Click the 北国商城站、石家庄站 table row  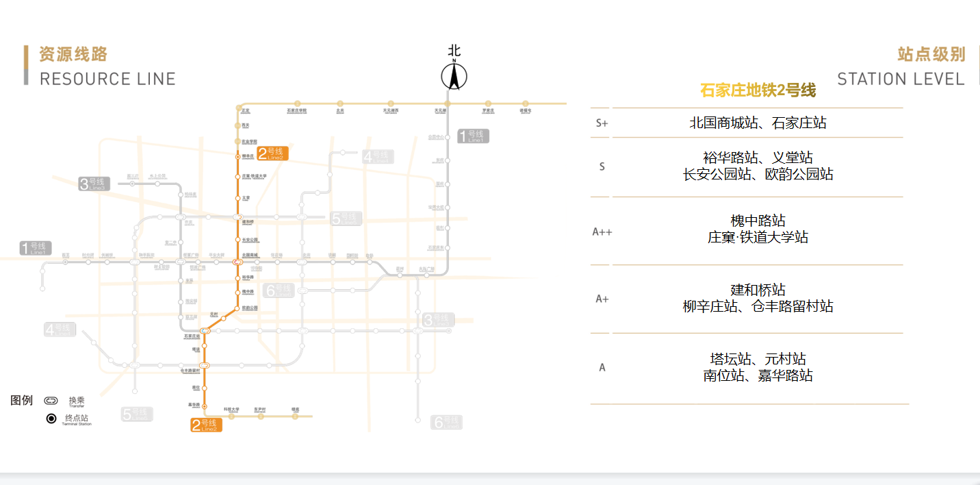pos(758,123)
